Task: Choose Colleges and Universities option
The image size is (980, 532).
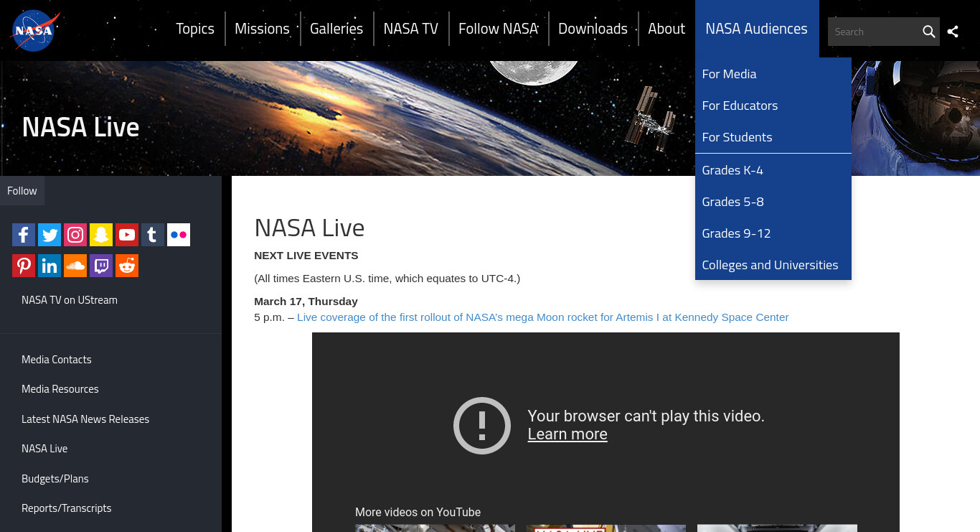Action: coord(773,265)
